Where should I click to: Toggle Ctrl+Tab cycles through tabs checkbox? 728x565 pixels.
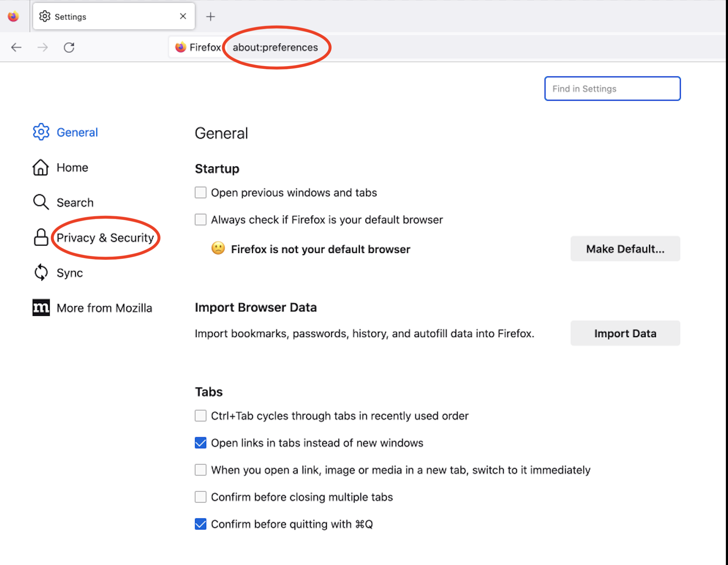tap(201, 416)
